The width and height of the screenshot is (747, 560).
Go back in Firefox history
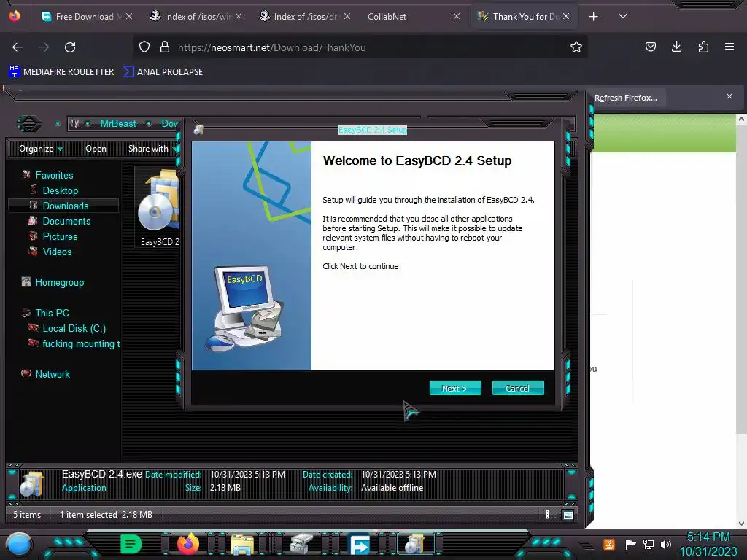(18, 47)
